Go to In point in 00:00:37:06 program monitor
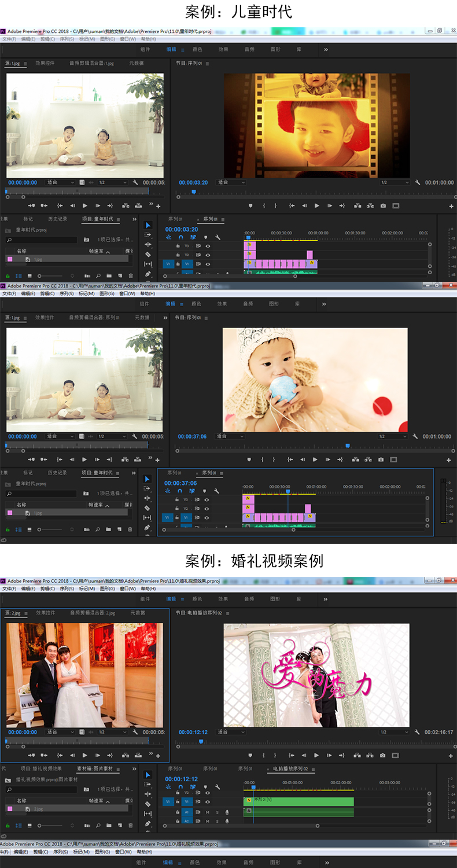The width and height of the screenshot is (457, 868). 290,459
